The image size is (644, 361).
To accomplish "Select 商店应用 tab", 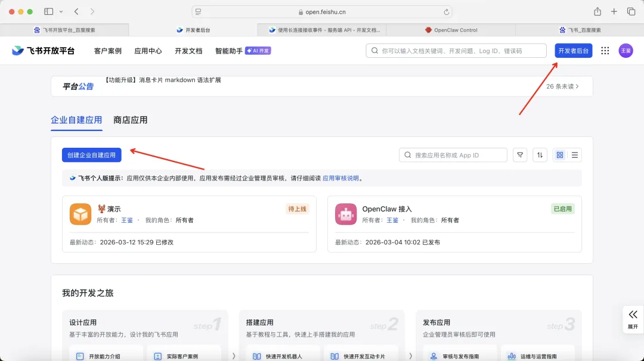I will pyautogui.click(x=130, y=120).
